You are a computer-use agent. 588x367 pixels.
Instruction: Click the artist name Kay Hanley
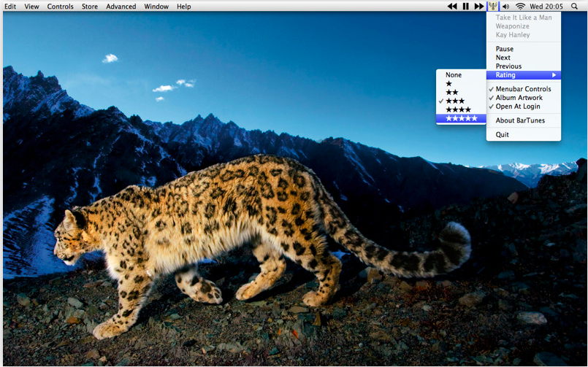click(x=513, y=35)
